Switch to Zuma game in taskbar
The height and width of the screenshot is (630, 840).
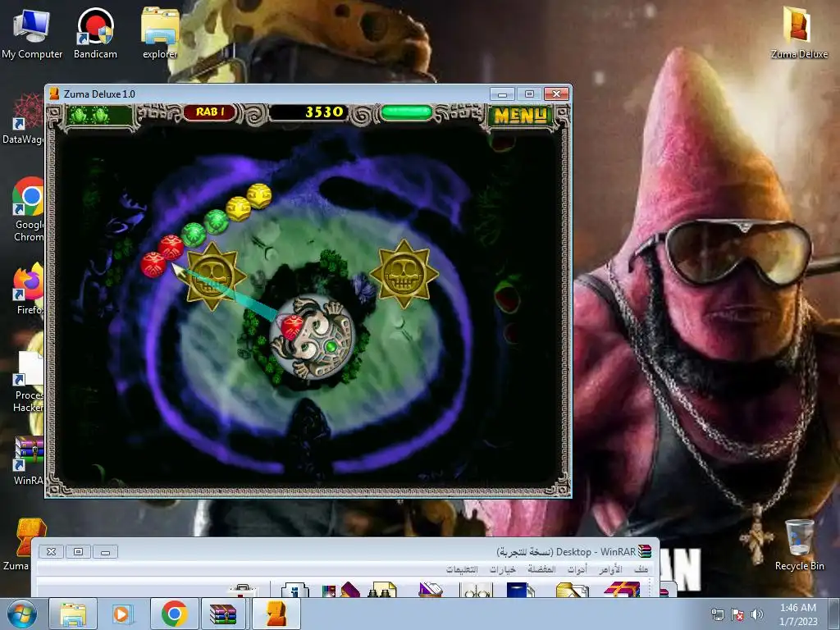(276, 614)
